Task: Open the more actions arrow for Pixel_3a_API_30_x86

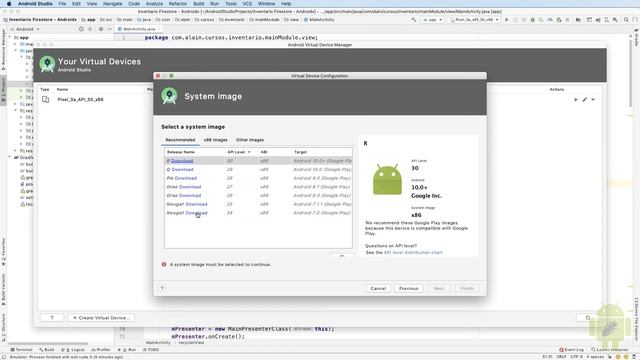Action: click(593, 100)
